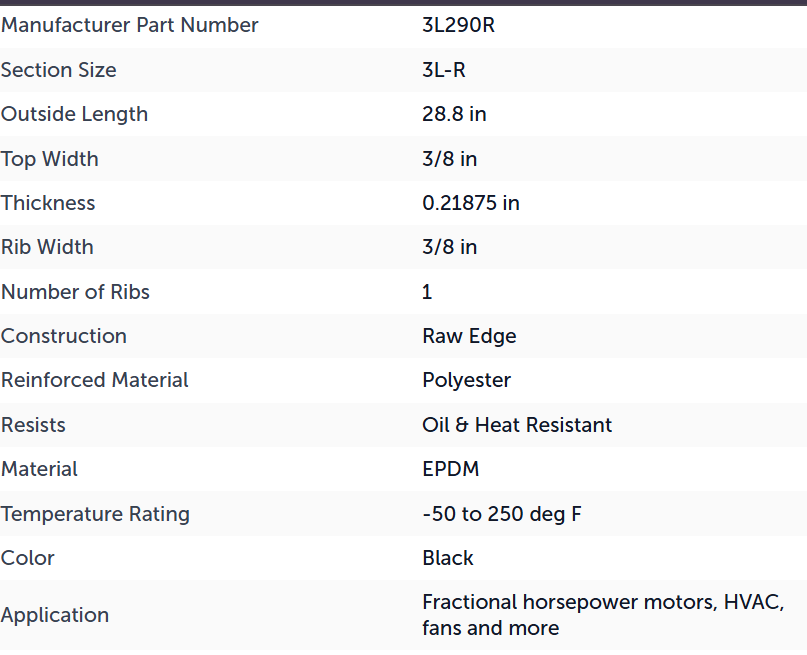807x655 pixels.
Task: Click the Black color value
Action: [448, 558]
